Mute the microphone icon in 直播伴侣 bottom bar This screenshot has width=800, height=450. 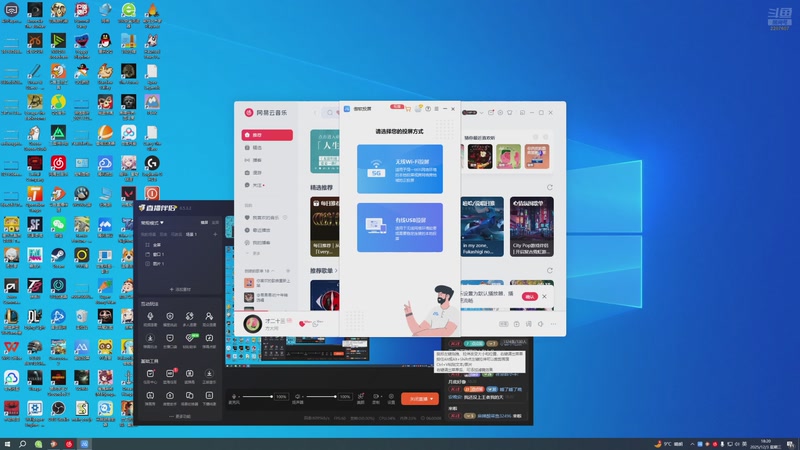[234, 396]
